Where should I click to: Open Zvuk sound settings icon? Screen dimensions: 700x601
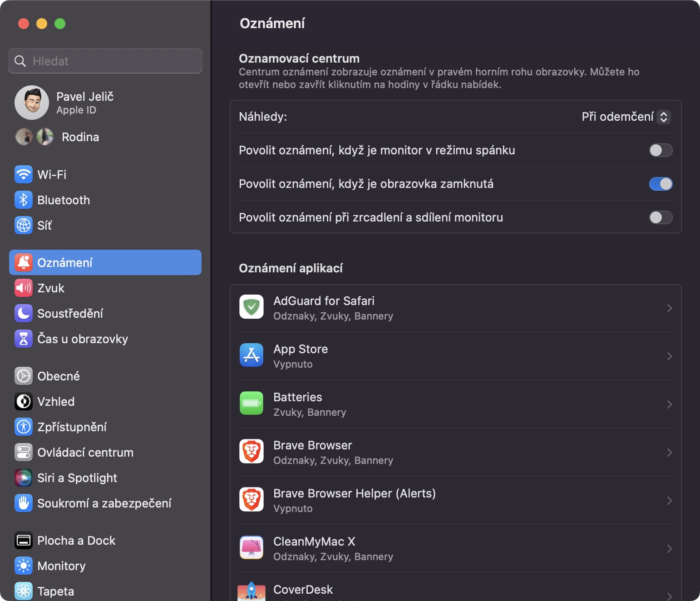(24, 288)
